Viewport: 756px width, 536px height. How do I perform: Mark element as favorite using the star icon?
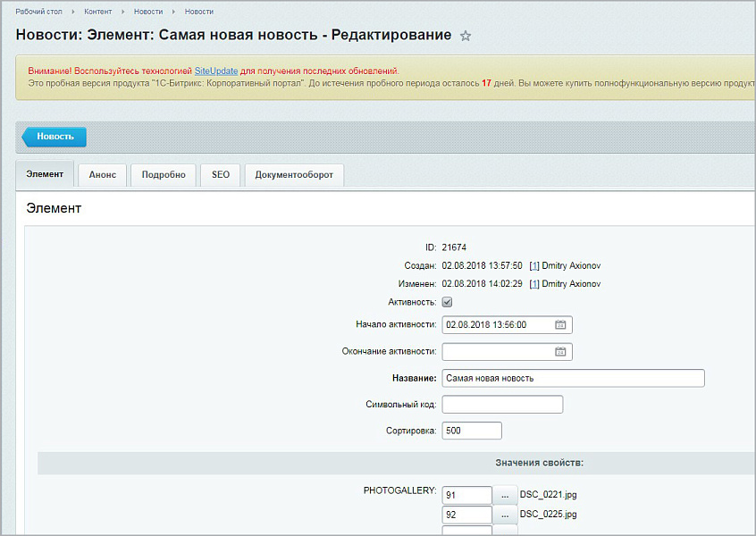[x=465, y=34]
